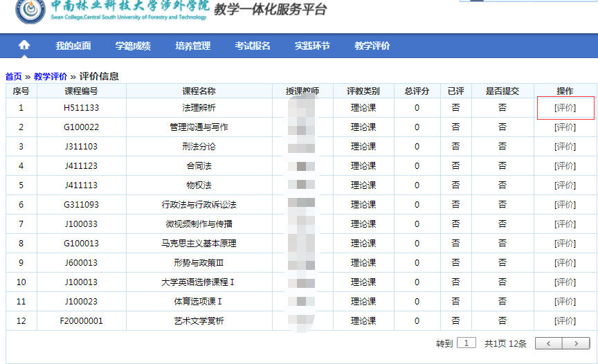Click the home icon in navigation bar
Viewport: 598px width, 364px height.
click(24, 46)
